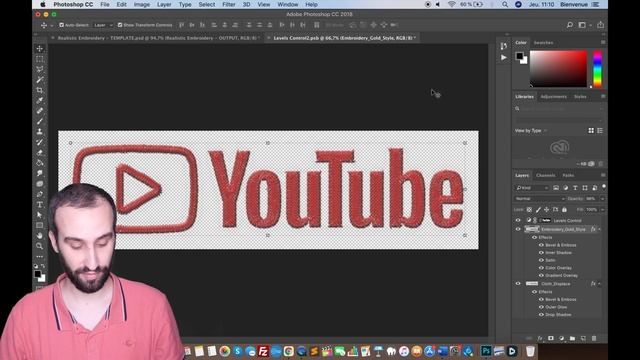Click the Actions play icon in the dock
The width and height of the screenshot is (640, 360).
pyautogui.click(x=504, y=58)
